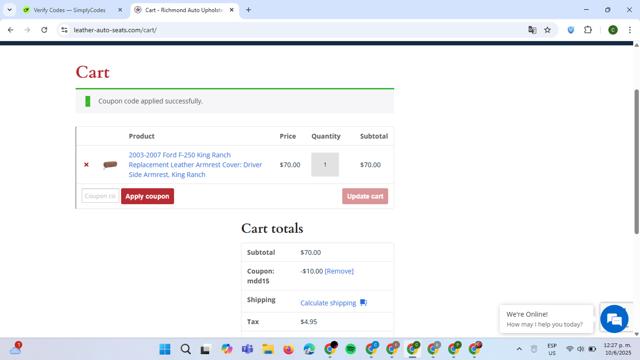Click the address bar URL
The image size is (640, 360).
(115, 30)
